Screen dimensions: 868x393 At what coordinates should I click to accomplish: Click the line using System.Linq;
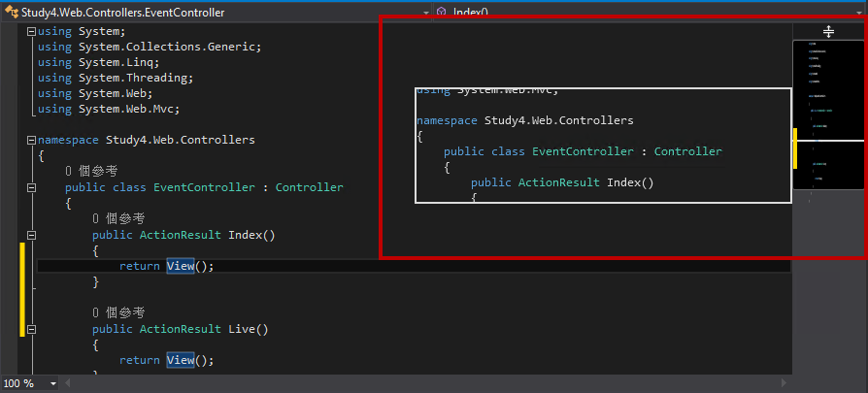tap(98, 62)
